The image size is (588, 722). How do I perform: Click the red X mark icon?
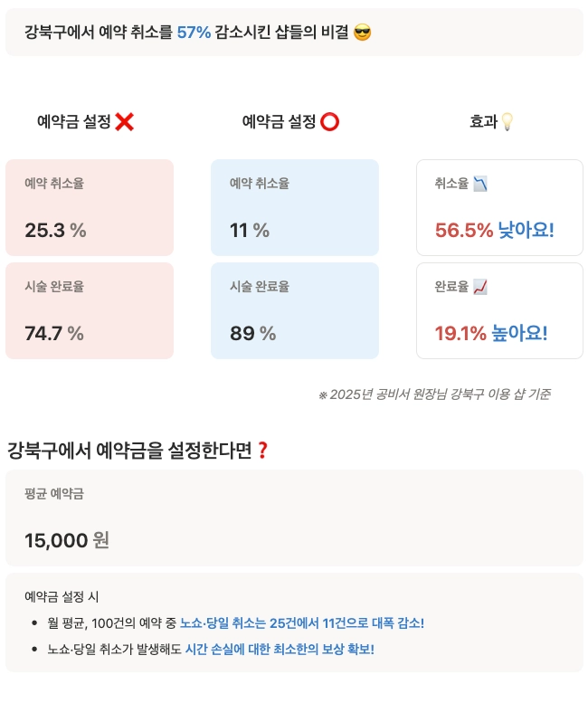click(x=125, y=121)
